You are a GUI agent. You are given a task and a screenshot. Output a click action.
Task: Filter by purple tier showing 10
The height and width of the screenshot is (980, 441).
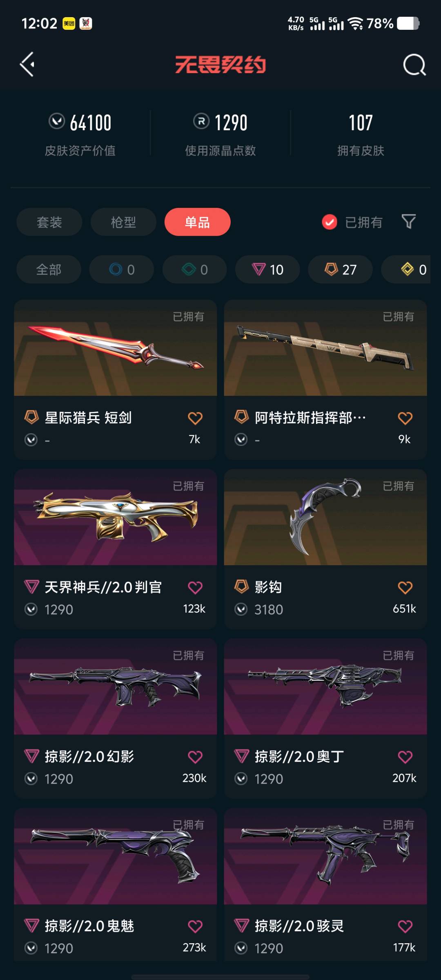pos(267,269)
